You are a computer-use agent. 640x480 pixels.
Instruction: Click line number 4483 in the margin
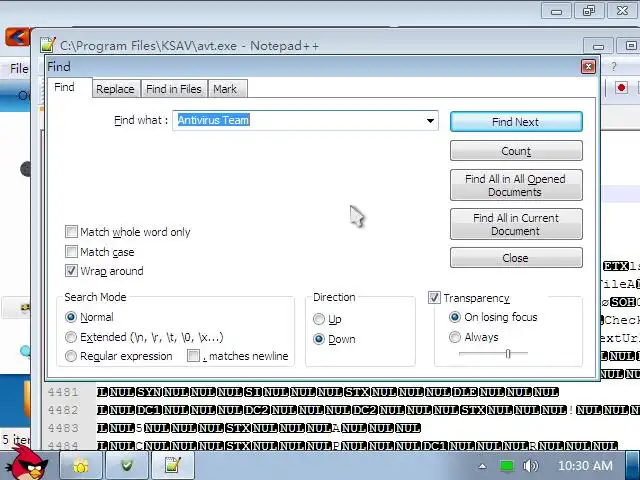(x=62, y=428)
